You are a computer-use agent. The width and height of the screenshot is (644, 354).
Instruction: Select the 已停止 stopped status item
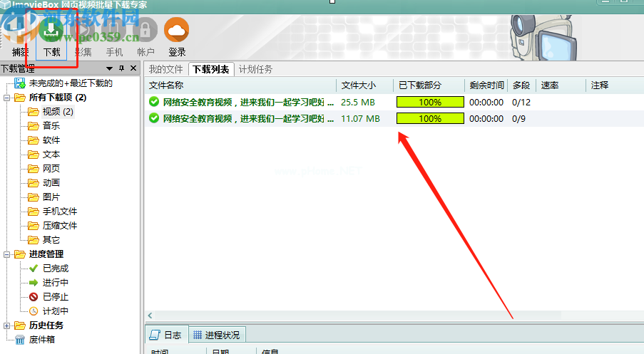pyautogui.click(x=55, y=297)
